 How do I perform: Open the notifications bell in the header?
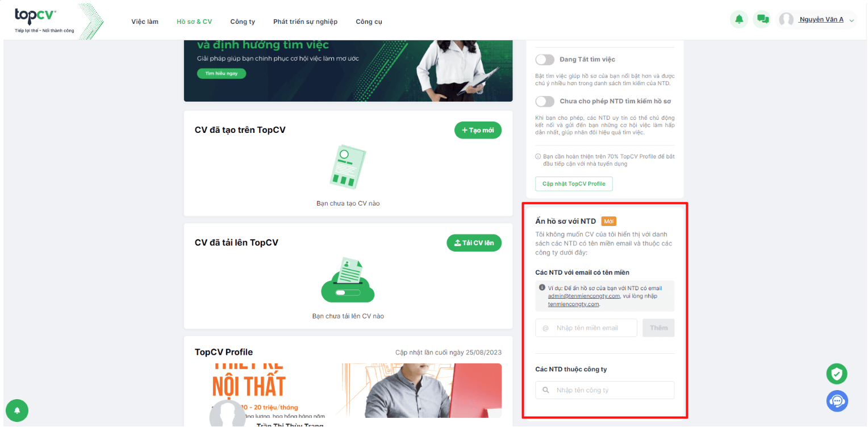pyautogui.click(x=739, y=19)
